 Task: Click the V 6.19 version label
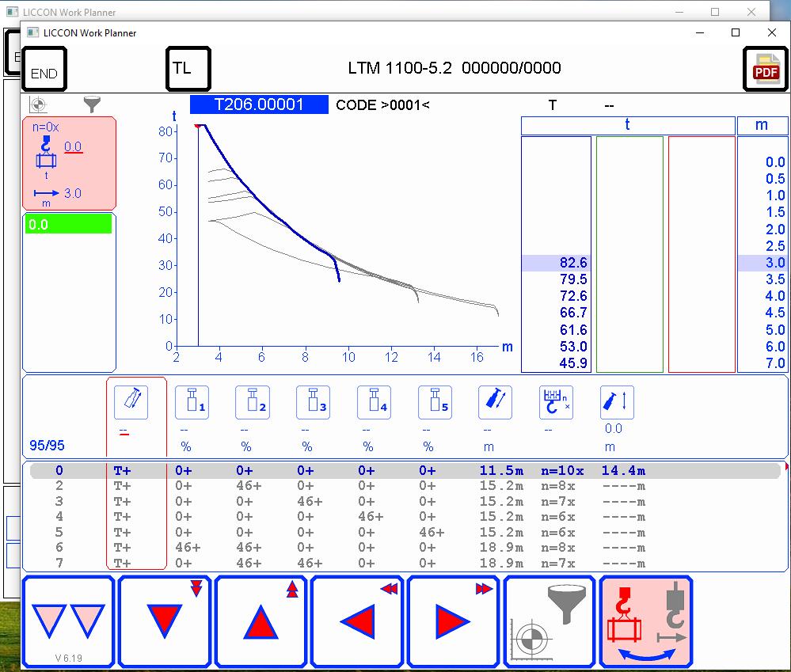coord(69,658)
